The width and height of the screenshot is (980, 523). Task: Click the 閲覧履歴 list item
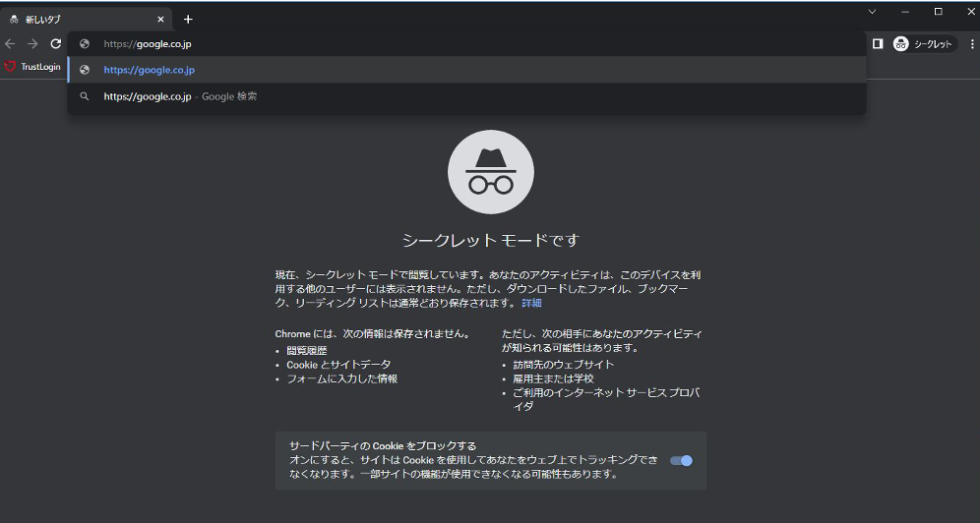coord(307,351)
